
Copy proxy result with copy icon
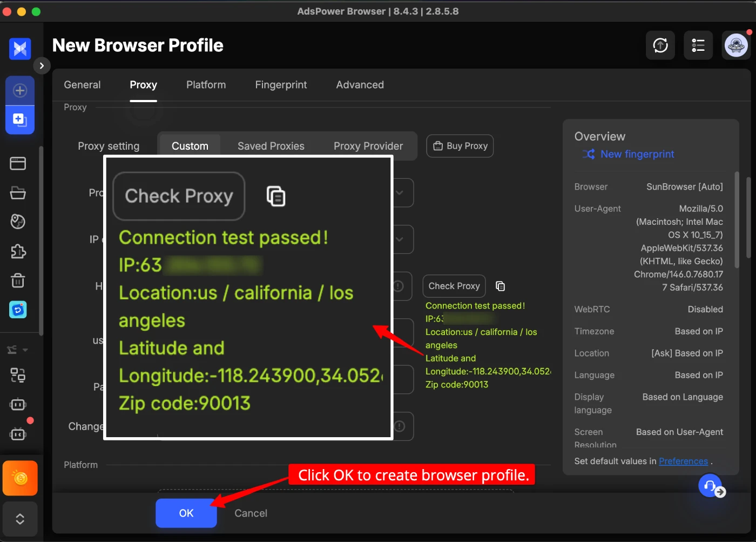(x=501, y=286)
